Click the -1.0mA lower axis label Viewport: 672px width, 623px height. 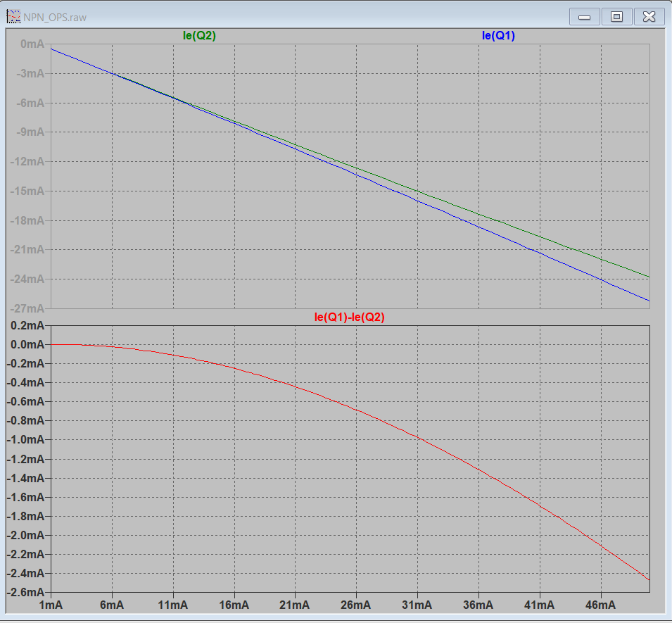coord(25,440)
